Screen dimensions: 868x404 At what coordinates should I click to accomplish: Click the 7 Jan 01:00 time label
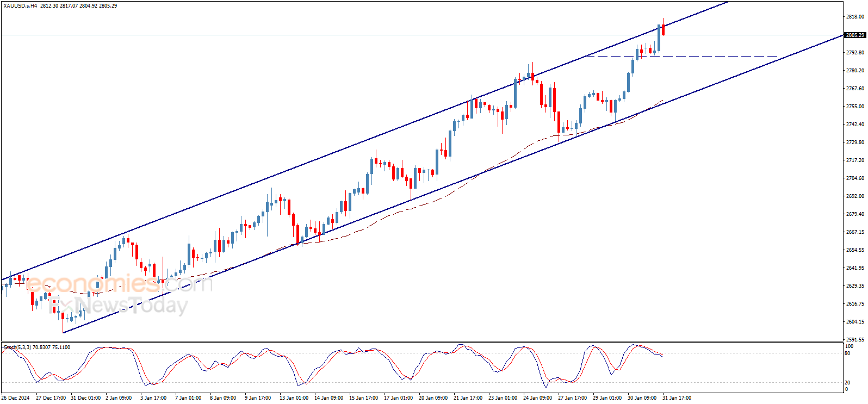click(x=188, y=398)
